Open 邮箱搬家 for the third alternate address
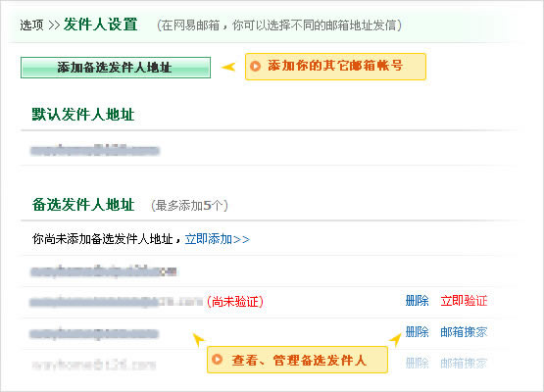Screen dimensions: 544x392 click(464, 332)
